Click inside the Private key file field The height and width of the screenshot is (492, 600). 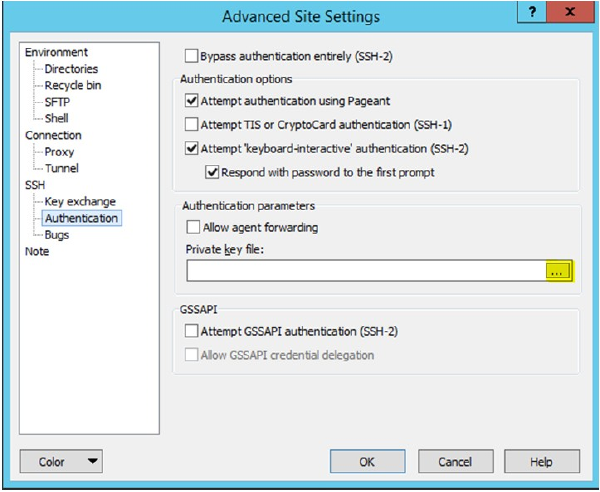point(366,271)
